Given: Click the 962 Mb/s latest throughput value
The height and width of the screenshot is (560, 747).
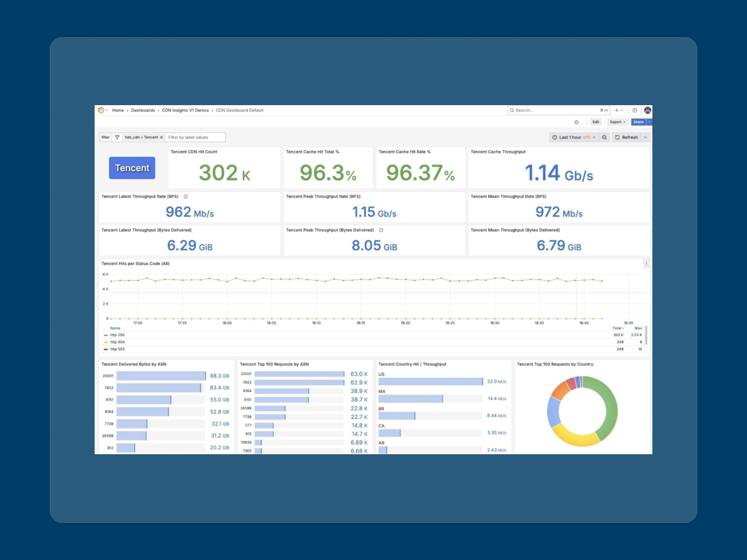Looking at the screenshot, I should (190, 212).
